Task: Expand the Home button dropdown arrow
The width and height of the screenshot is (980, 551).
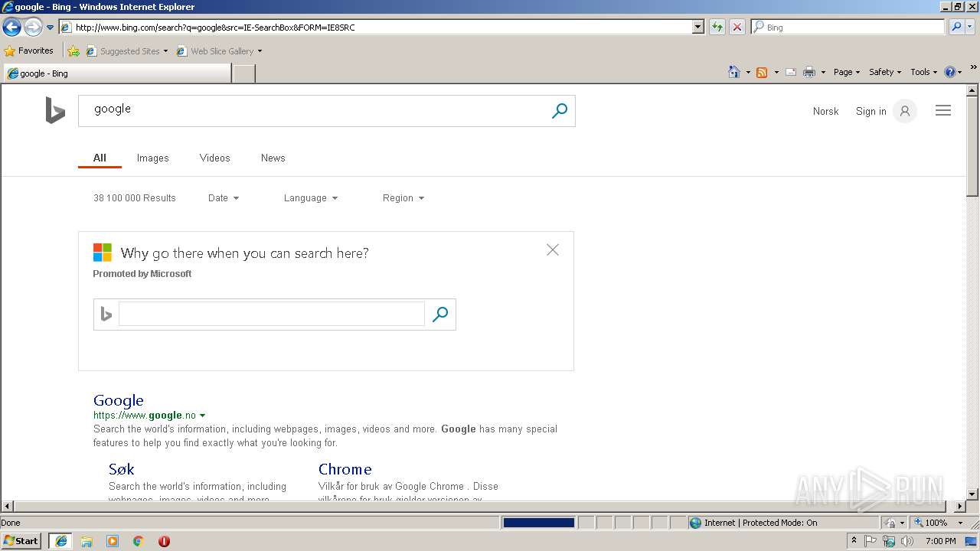Action: pyautogui.click(x=748, y=73)
